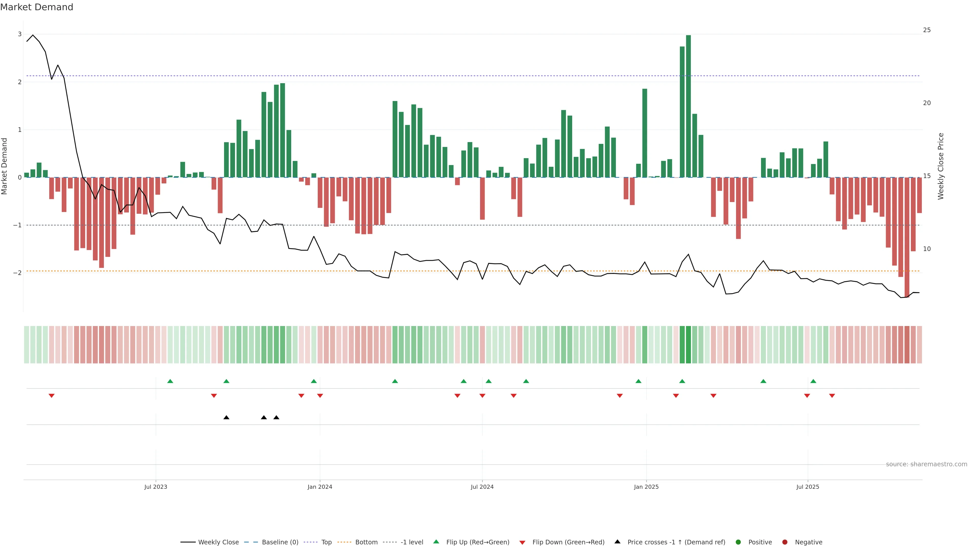Hide the Top dotted line via legend
Image resolution: width=980 pixels, height=551 pixels.
point(326,542)
